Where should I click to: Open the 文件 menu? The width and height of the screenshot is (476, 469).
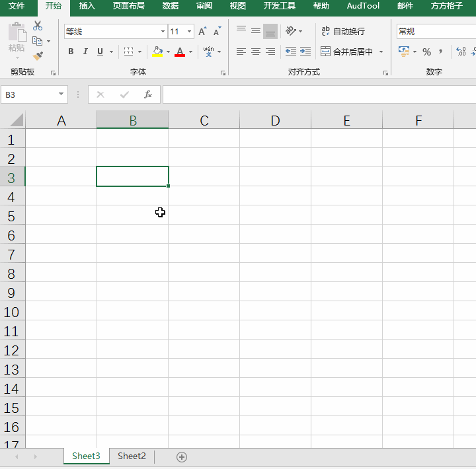[x=17, y=6]
